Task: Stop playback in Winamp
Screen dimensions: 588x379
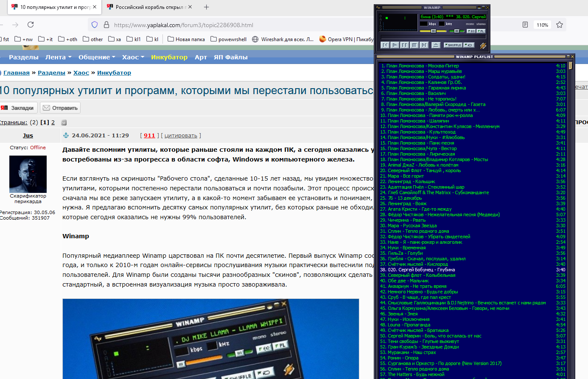Action: tap(414, 45)
